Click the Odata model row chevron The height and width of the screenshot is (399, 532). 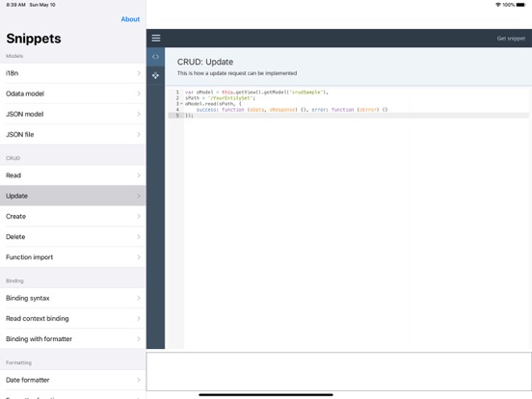[139, 93]
